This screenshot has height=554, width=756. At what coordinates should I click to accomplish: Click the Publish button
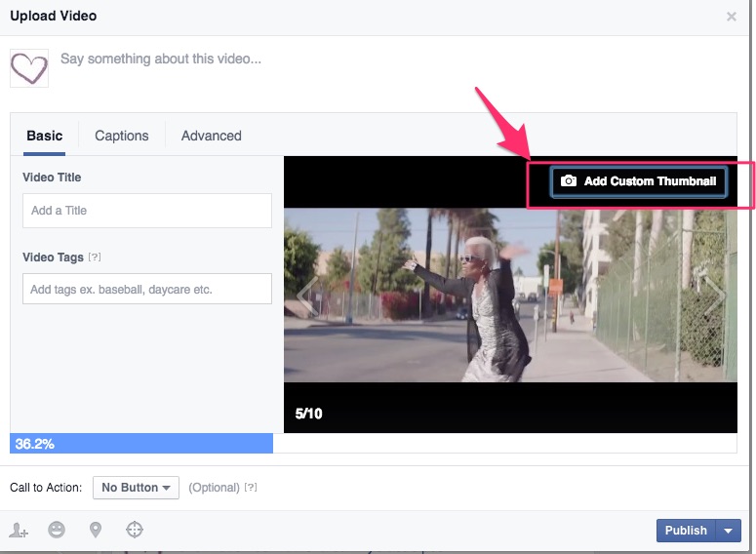686,531
